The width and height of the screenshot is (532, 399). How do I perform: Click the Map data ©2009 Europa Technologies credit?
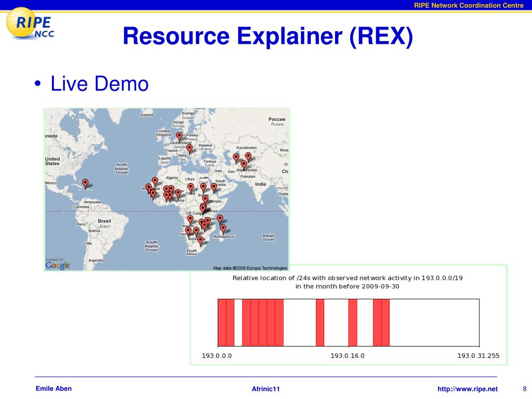(x=250, y=268)
